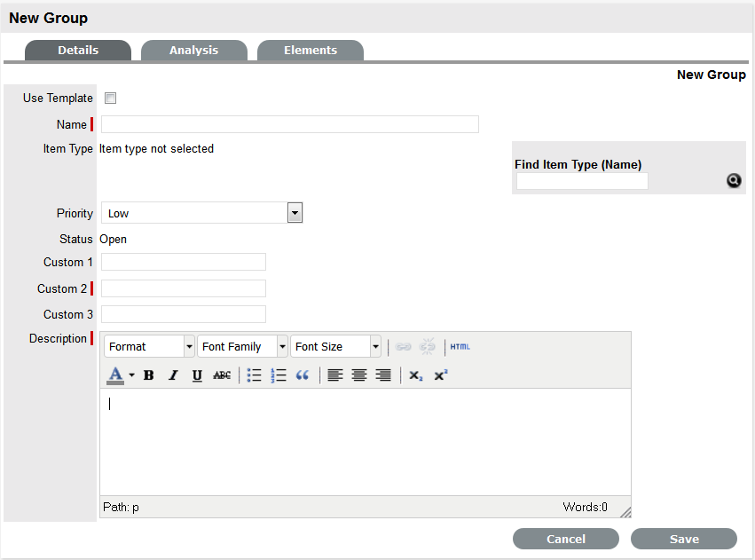Click the Find Item Type search icon
Viewport: 755px width, 560px height.
click(734, 180)
